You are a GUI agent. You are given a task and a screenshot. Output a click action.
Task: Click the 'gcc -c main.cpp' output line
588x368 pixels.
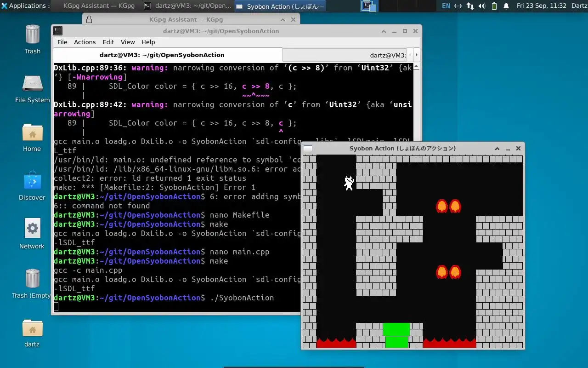point(88,270)
